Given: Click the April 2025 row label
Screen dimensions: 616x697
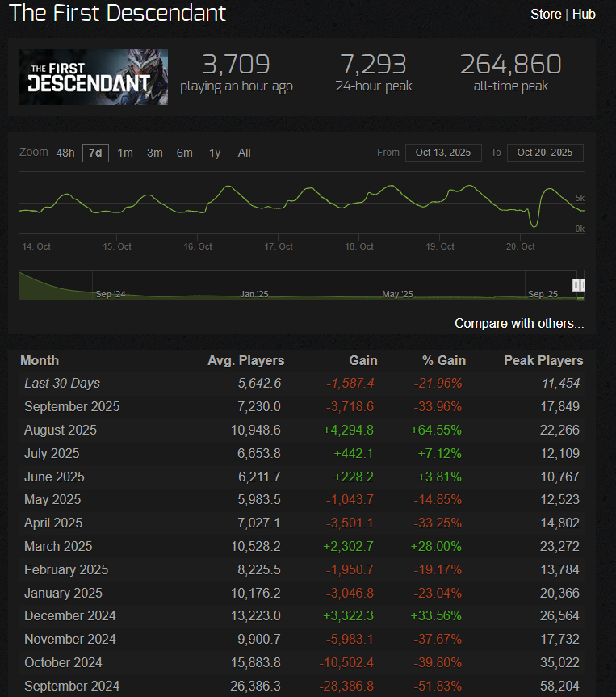Looking at the screenshot, I should coord(53,523).
